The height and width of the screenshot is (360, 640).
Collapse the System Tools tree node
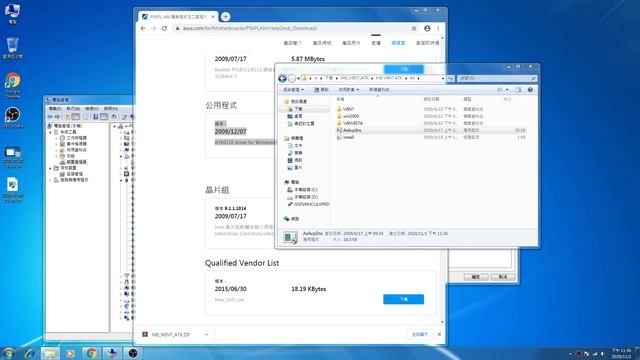click(51, 132)
